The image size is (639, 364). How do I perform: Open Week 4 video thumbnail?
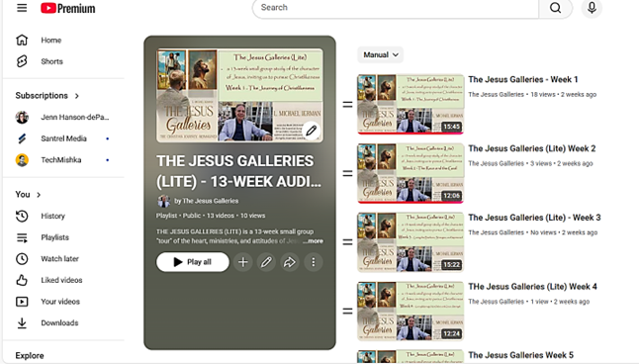[x=411, y=311]
